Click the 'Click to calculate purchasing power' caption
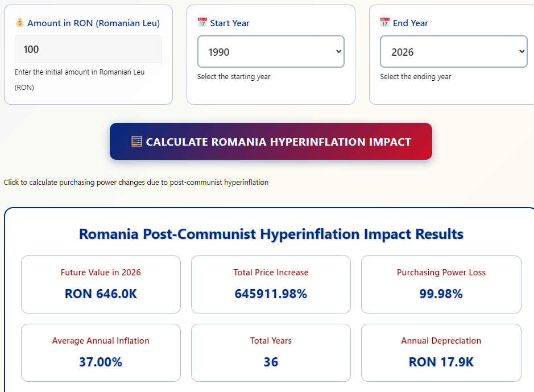This screenshot has width=534, height=392. click(136, 182)
